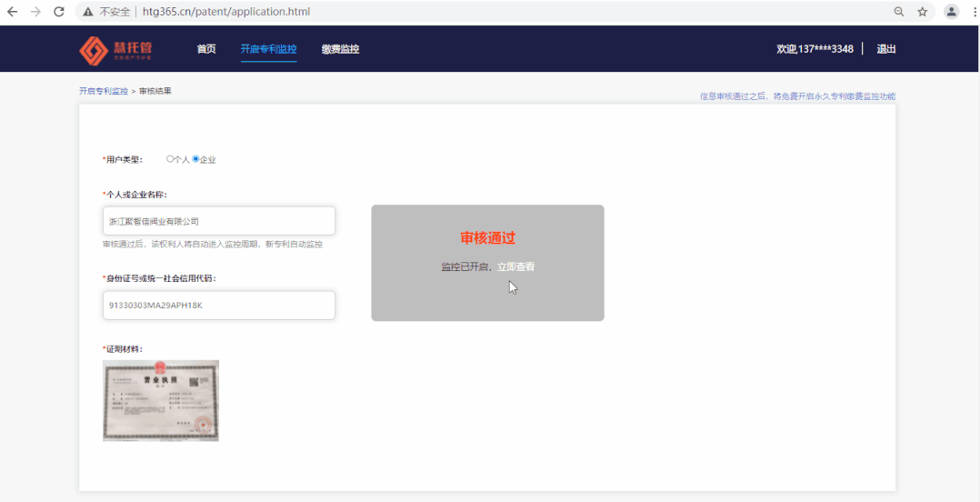Click the 信息审核通过之后 notice text

point(797,96)
